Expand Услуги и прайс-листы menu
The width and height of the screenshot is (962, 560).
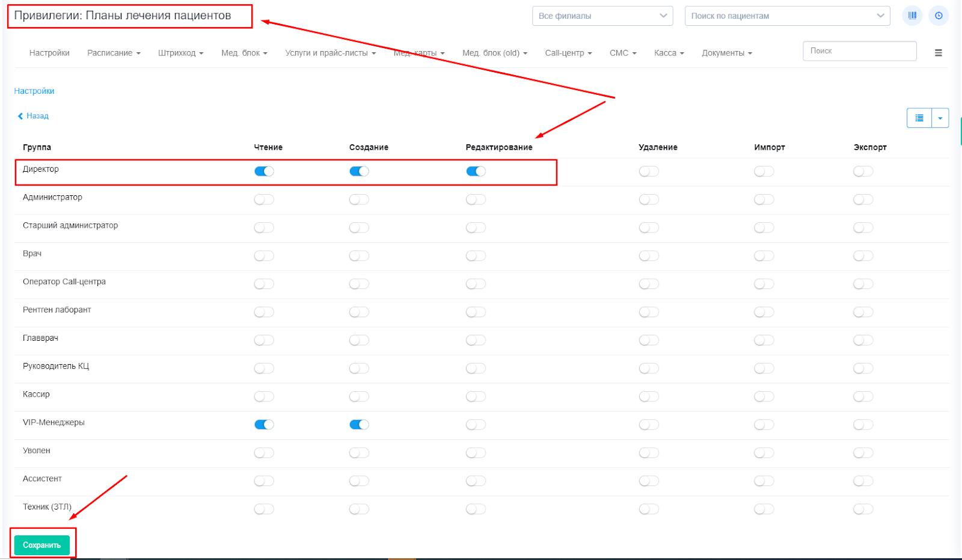[x=330, y=53]
